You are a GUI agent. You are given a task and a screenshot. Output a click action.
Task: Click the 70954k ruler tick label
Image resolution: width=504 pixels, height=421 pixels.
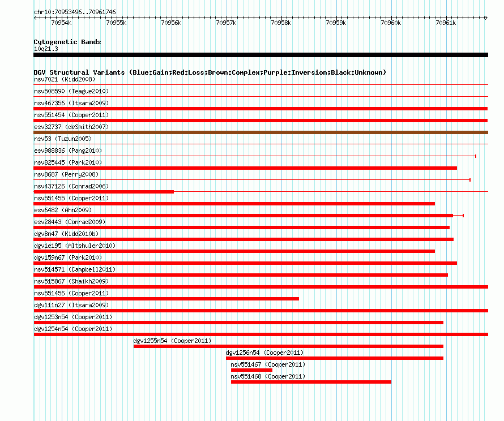point(61,23)
